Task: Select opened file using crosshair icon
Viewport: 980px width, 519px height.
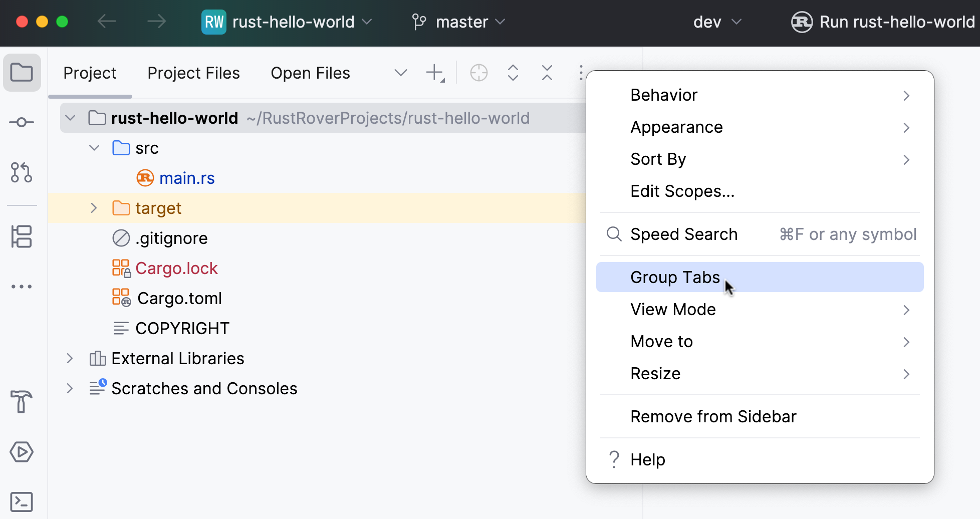Action: 478,73
